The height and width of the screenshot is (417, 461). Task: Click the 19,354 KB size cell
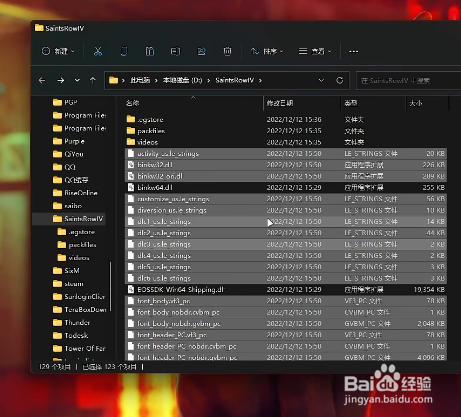coord(429,289)
